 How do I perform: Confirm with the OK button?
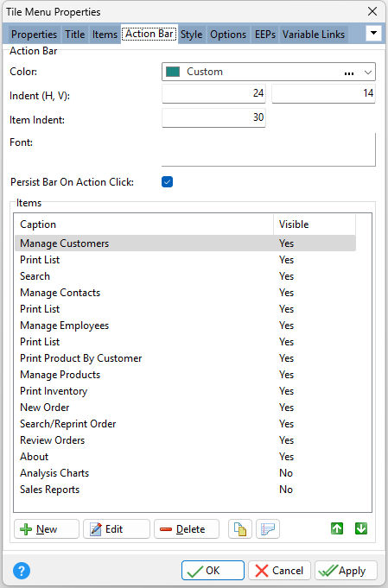click(213, 571)
